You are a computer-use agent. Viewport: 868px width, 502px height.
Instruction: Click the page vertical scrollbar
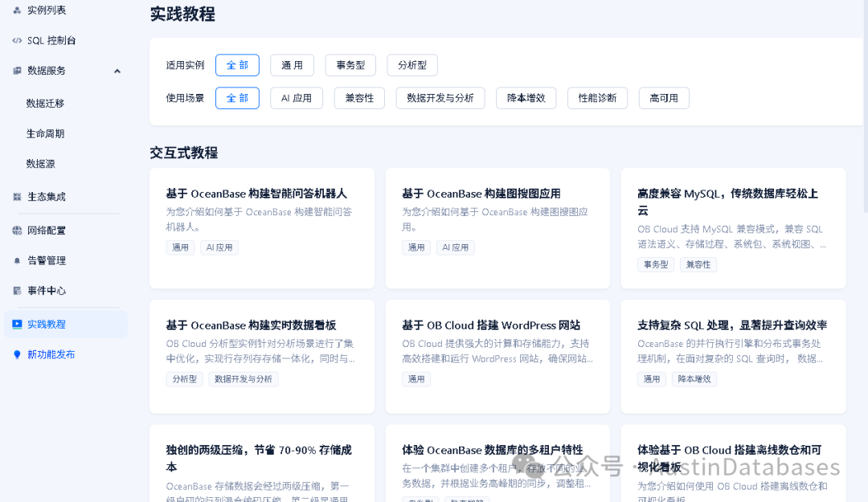(866, 105)
